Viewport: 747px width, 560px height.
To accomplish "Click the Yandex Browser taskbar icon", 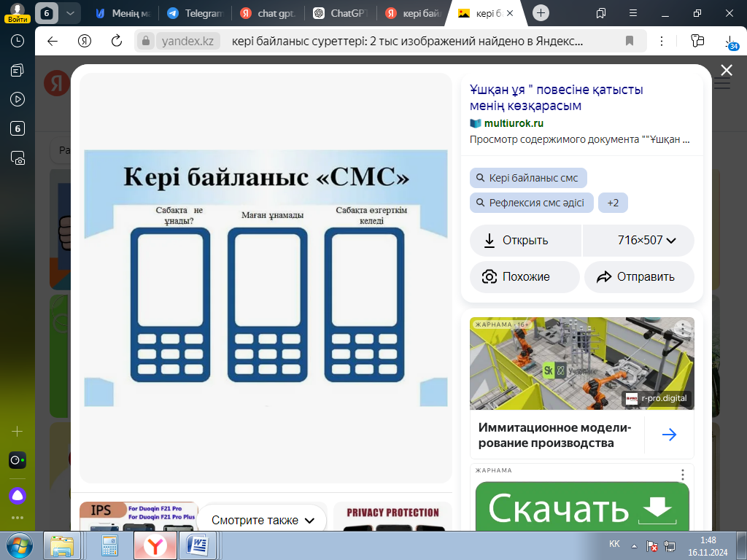I will pos(155,546).
